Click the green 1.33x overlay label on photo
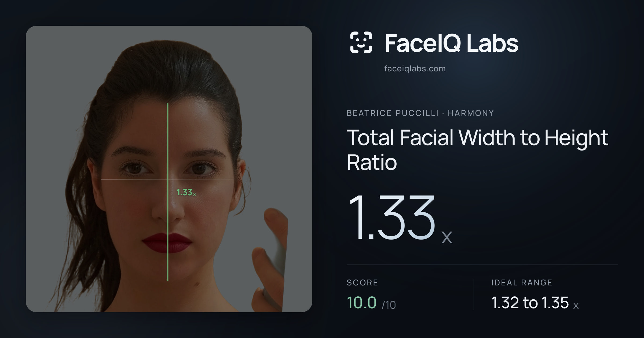The image size is (644, 338). [186, 192]
